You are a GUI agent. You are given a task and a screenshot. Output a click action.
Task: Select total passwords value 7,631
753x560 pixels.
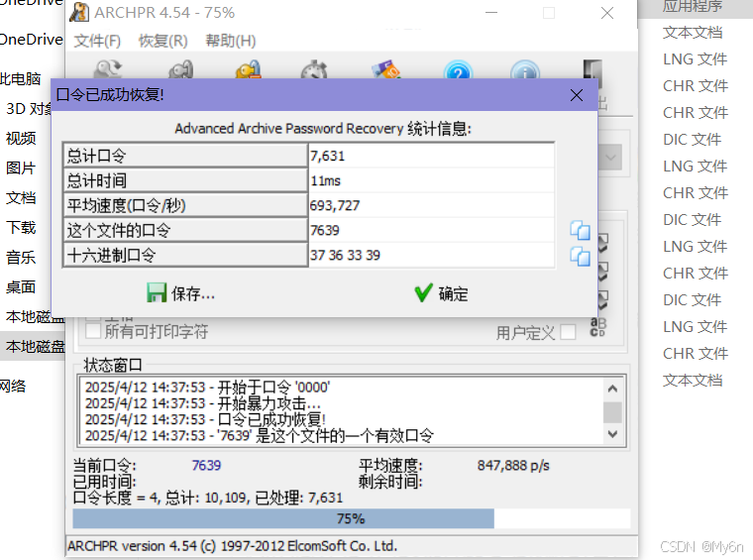pyautogui.click(x=327, y=156)
